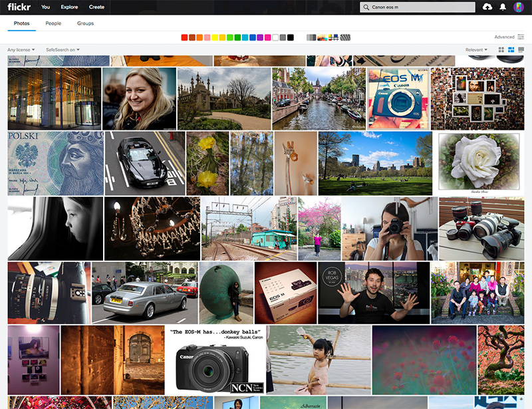This screenshot has height=409, width=532.
Task: Click the search field with Canon eos m
Action: (419, 7)
